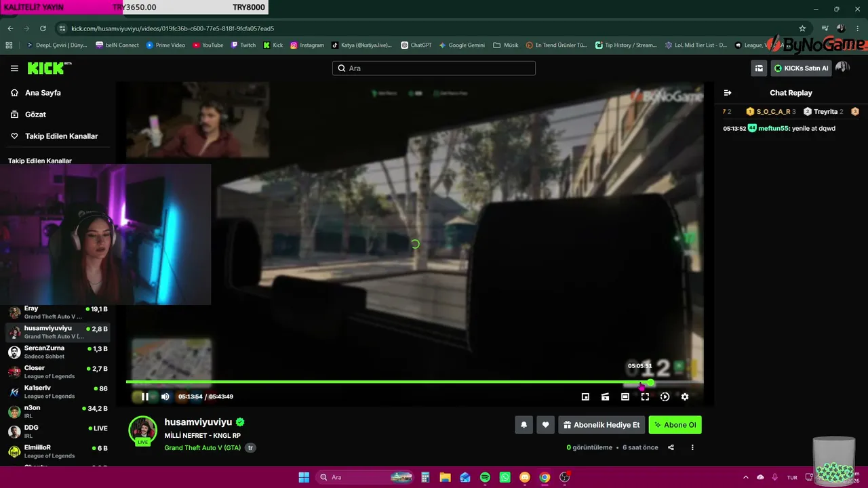Image resolution: width=868 pixels, height=488 pixels.
Task: Click the husamviyuviyu channel name
Action: pos(198,422)
